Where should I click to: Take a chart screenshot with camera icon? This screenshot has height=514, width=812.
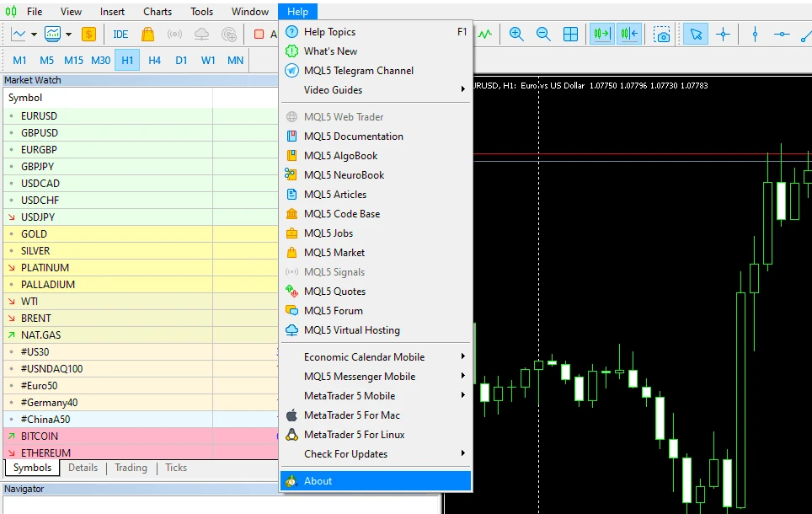[x=663, y=35]
